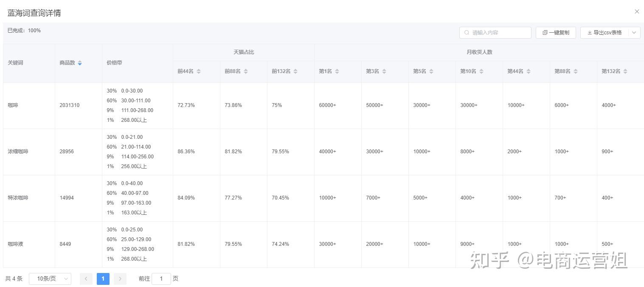
Task: Export table with 导出csv表格 button
Action: pos(604,33)
